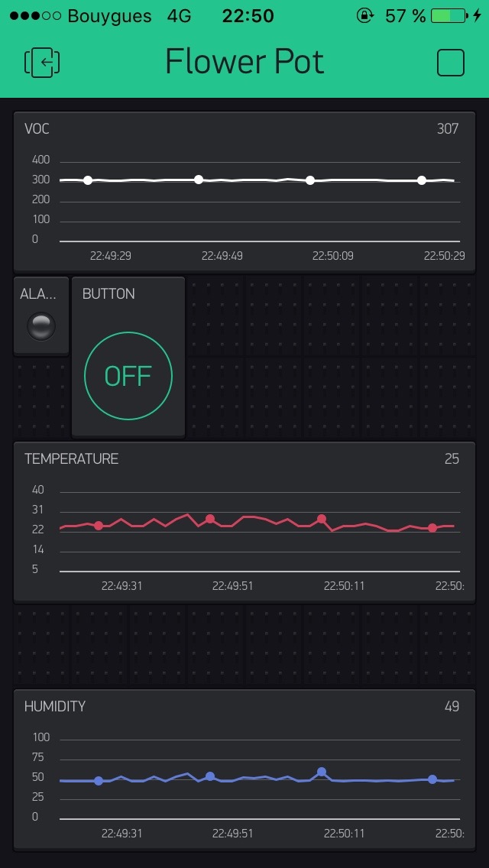Select the VOC graph widget label

(37, 128)
